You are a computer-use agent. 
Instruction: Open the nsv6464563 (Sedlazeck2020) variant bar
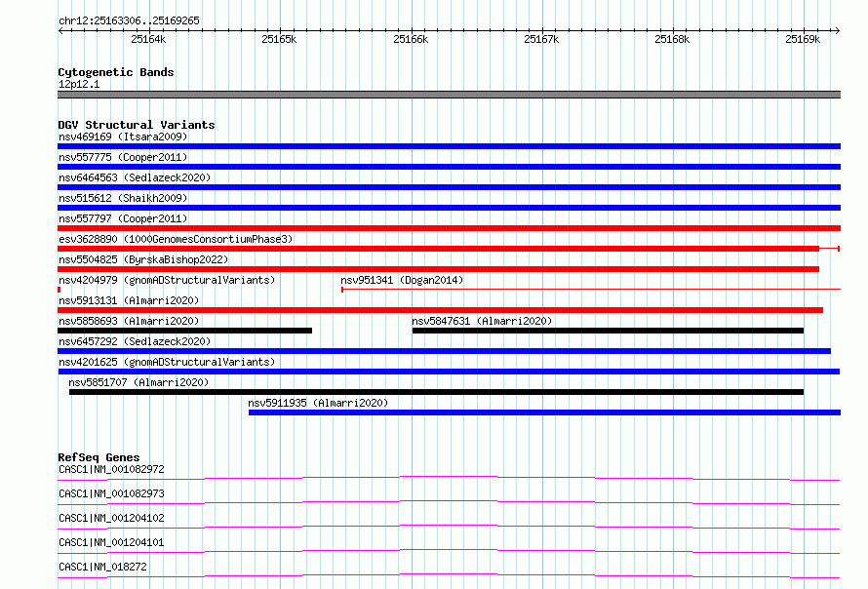pyautogui.click(x=449, y=187)
